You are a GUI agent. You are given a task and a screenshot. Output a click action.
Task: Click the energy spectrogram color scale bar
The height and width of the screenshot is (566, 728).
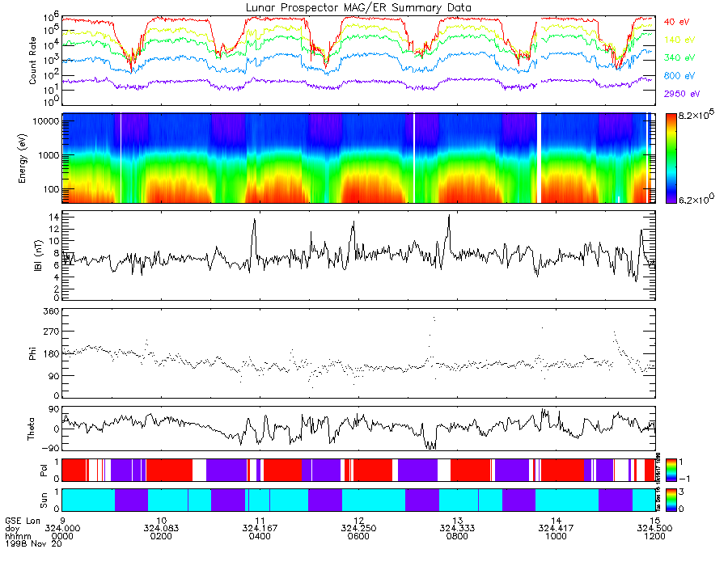pyautogui.click(x=671, y=158)
